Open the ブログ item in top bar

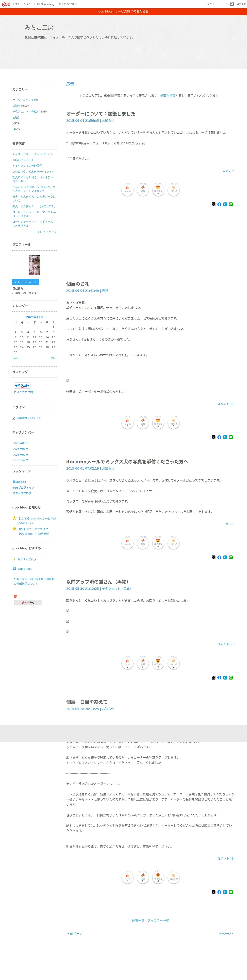16,4
